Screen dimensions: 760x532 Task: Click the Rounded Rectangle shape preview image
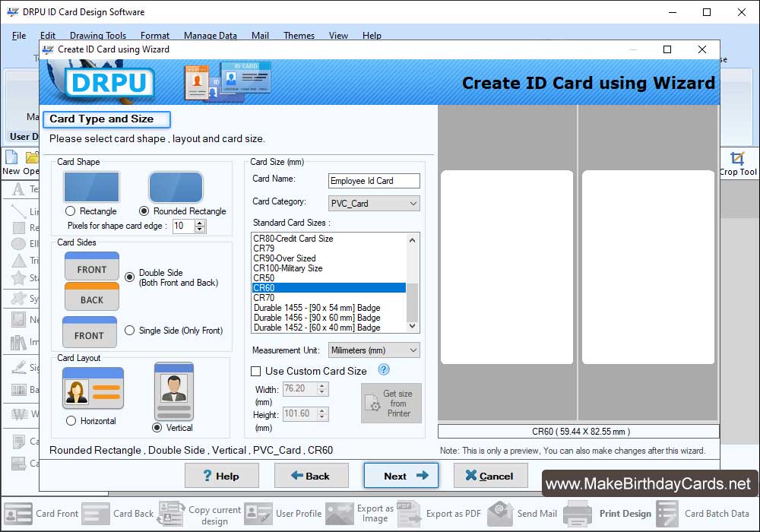point(176,187)
